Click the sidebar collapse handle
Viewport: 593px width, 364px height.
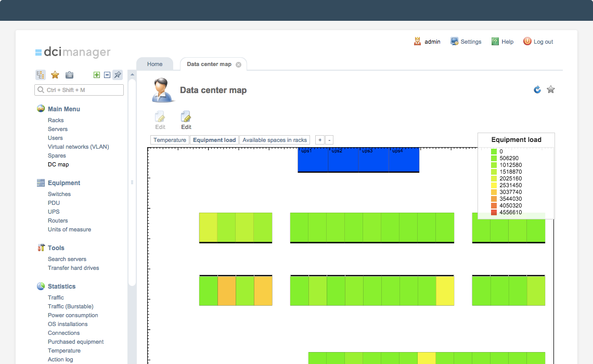[132, 182]
